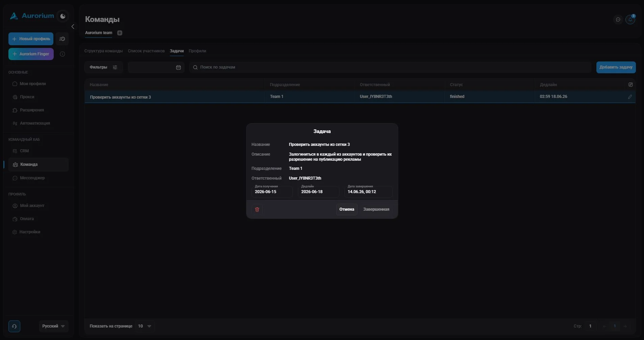Open the calendar date picker icon
Image resolution: width=644 pixels, height=340 pixels.
[178, 68]
